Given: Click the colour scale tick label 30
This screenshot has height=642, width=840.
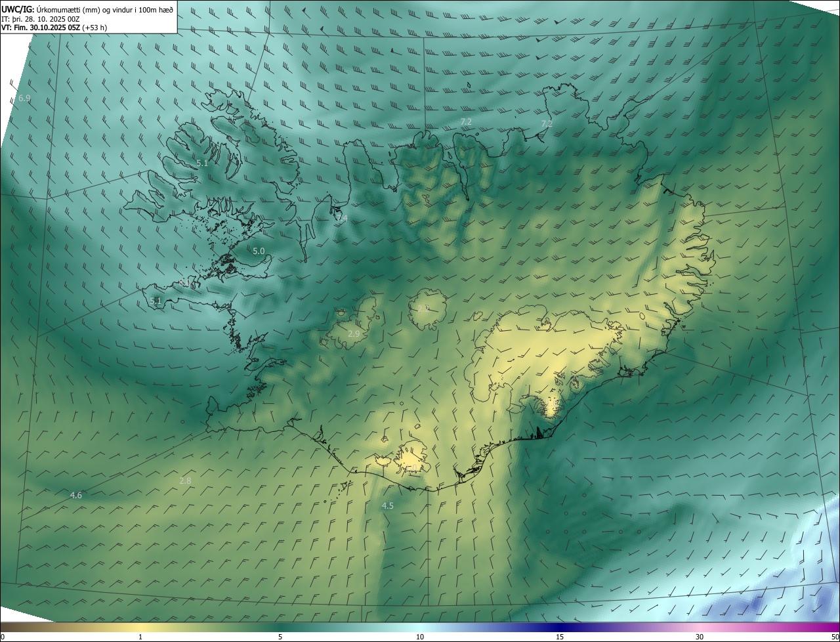Looking at the screenshot, I should (x=700, y=637).
